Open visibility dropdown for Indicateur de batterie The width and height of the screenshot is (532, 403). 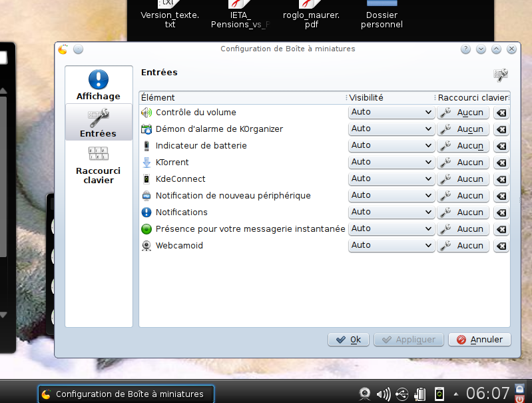[392, 146]
